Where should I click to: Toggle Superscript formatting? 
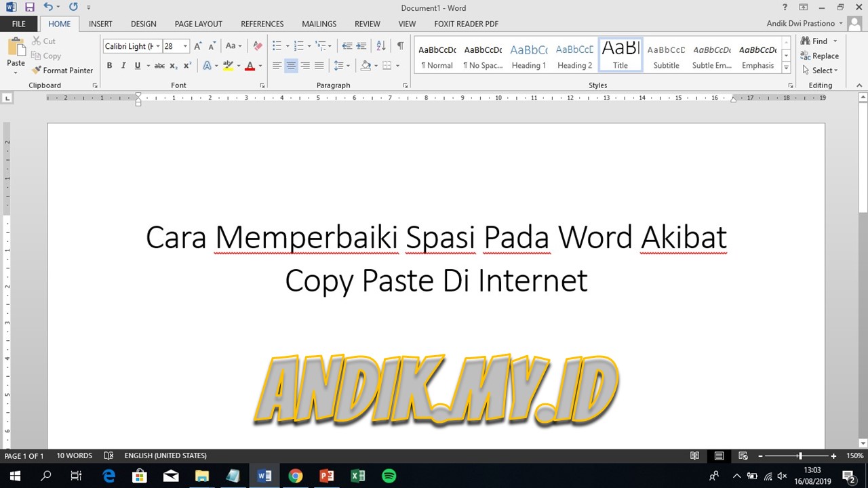[187, 66]
